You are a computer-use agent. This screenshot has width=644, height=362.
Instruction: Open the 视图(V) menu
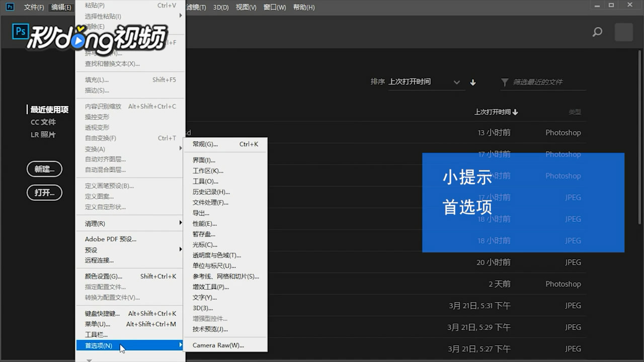tap(246, 7)
